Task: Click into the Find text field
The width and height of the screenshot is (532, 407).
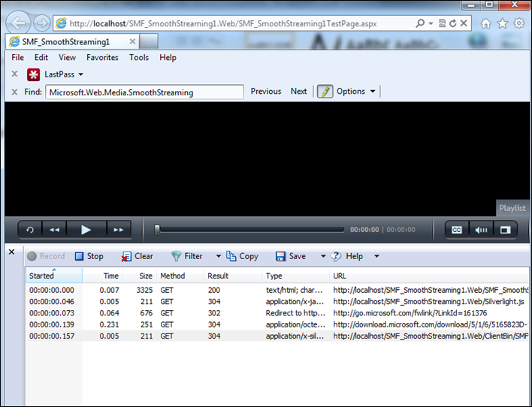Action: [x=144, y=92]
